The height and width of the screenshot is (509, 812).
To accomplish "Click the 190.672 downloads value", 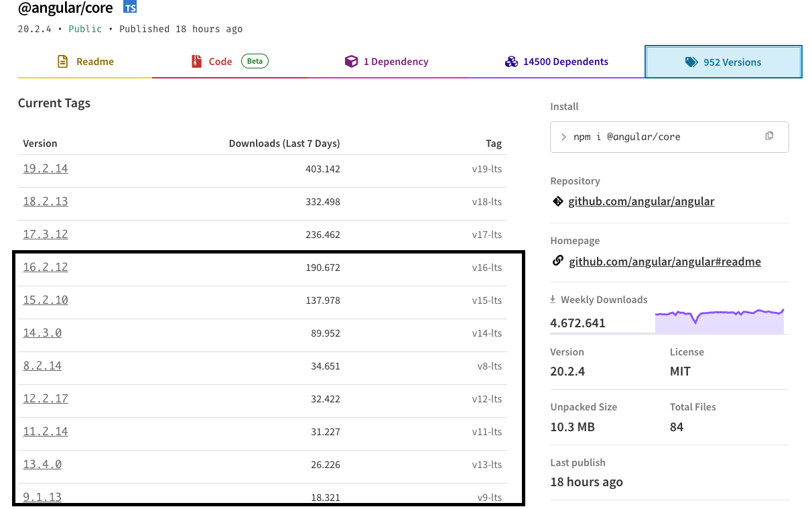I will pos(323,268).
